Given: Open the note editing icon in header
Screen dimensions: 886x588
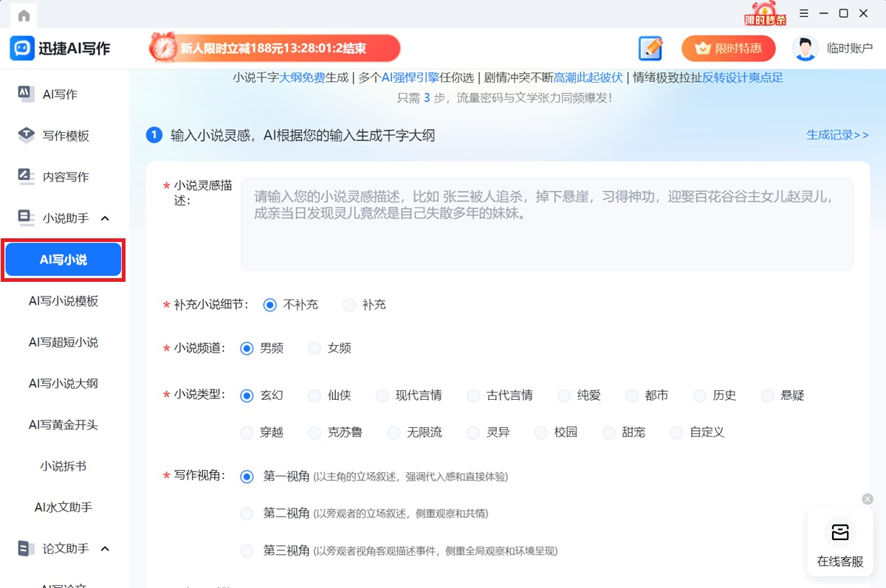Looking at the screenshot, I should 650,49.
